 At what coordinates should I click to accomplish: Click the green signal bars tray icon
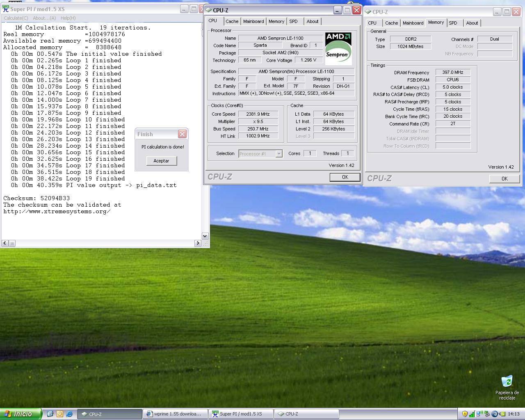472,414
